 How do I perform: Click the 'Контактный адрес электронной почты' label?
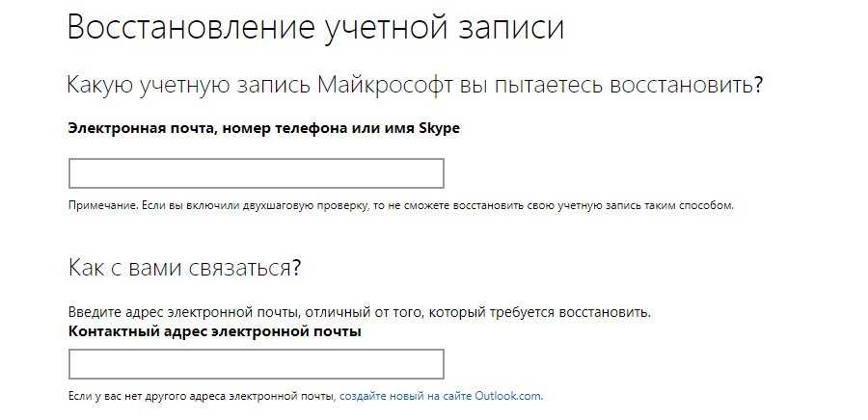coord(214,331)
